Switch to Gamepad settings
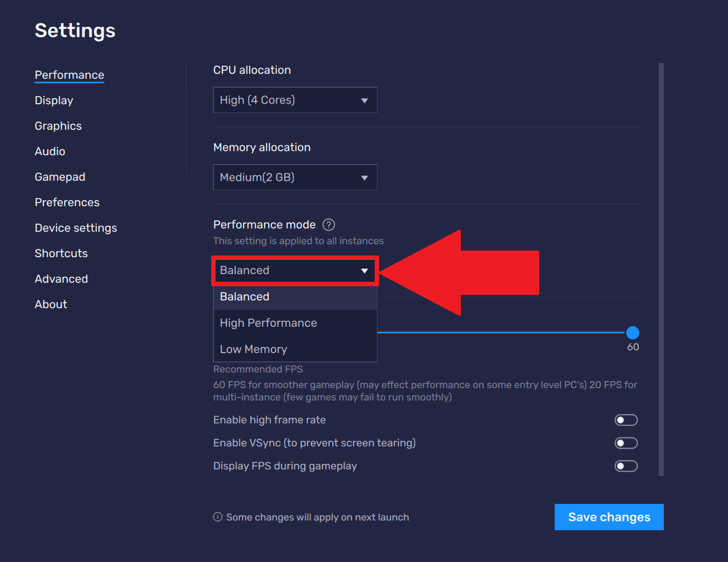728x562 pixels. point(60,177)
